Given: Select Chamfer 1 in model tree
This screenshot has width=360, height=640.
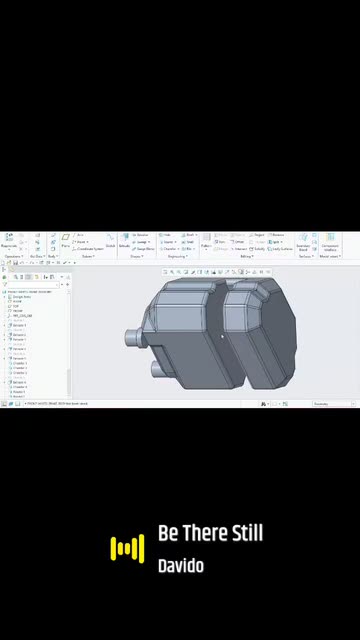Looking at the screenshot, I should coord(17,363).
